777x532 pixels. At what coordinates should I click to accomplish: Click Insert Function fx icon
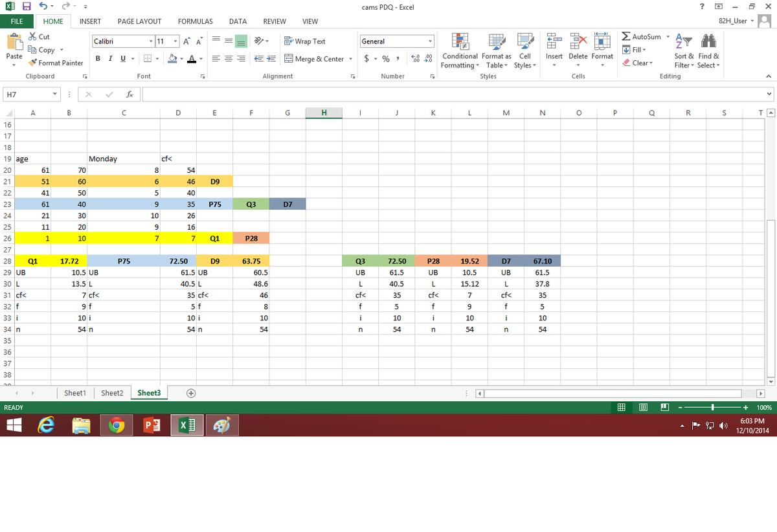click(x=130, y=94)
